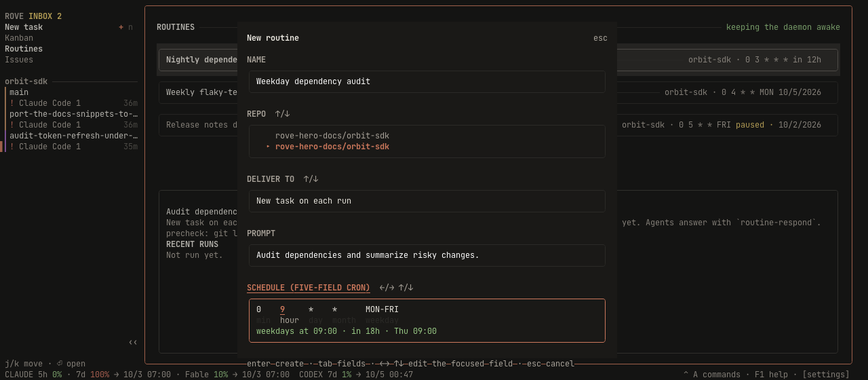Click 'keeping the daemon awake' status text
Screen dimensions: 868x380
click(x=783, y=27)
